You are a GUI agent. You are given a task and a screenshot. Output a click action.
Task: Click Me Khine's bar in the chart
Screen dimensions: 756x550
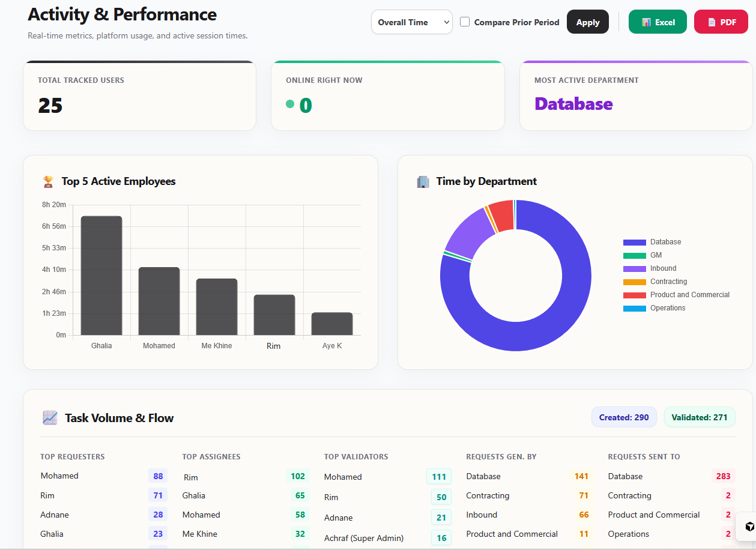(x=217, y=307)
